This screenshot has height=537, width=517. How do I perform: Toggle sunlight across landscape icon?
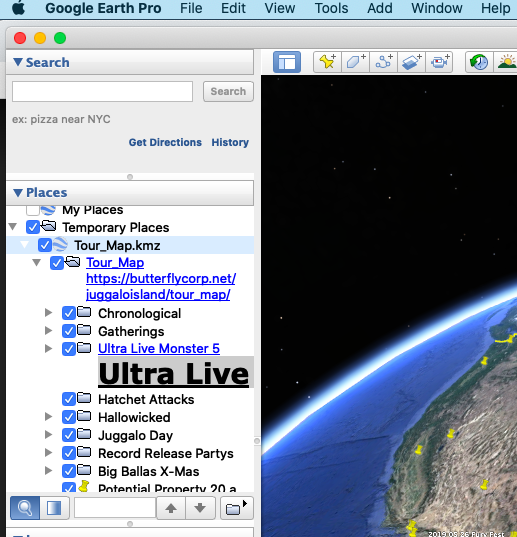click(x=506, y=62)
